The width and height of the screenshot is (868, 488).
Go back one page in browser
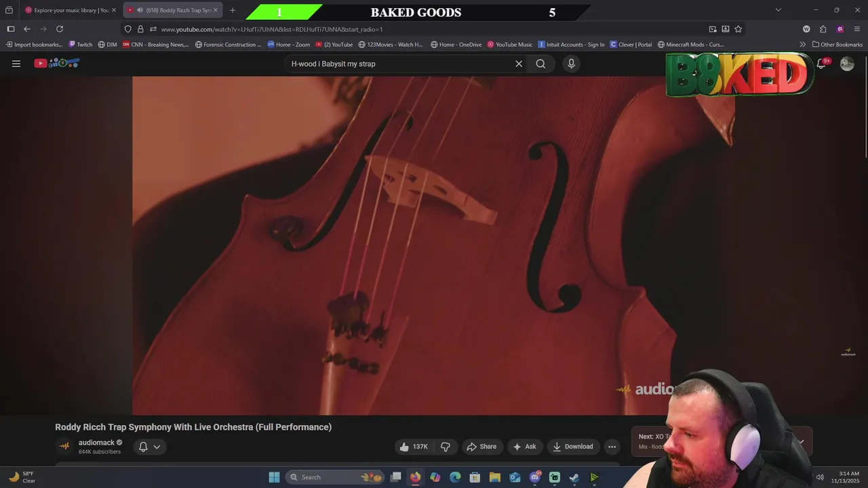[x=27, y=29]
